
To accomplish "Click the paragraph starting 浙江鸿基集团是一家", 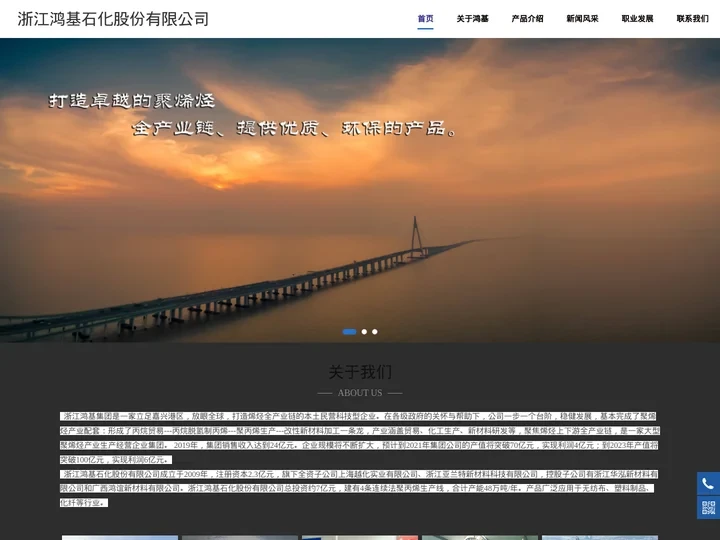I will coord(360,438).
